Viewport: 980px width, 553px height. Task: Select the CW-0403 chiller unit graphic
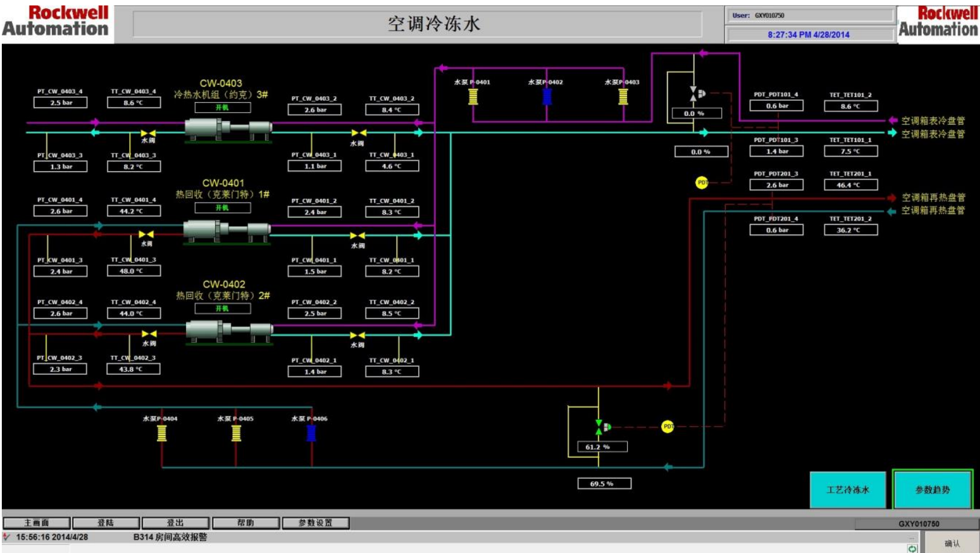(x=228, y=129)
